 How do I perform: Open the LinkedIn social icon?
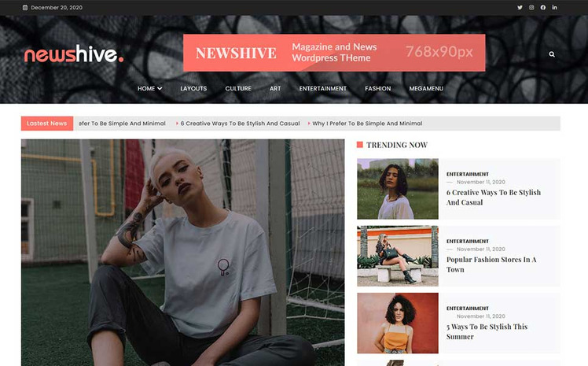pos(554,8)
